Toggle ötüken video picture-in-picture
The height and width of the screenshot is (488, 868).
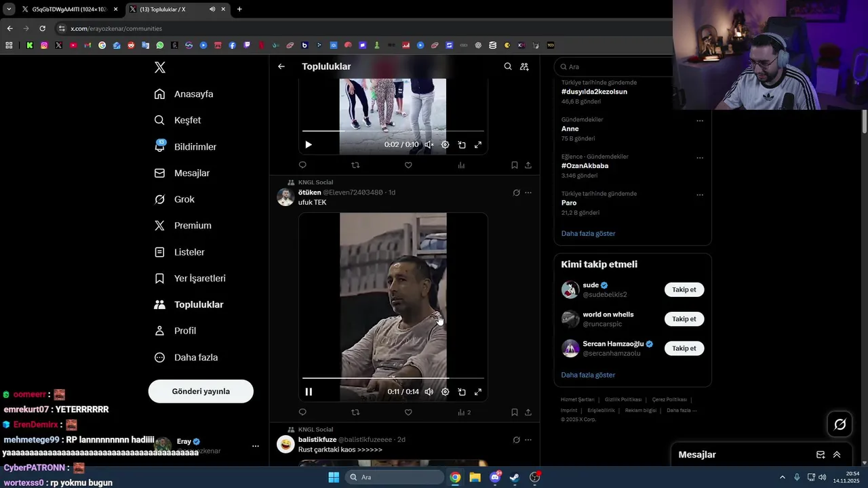462,392
